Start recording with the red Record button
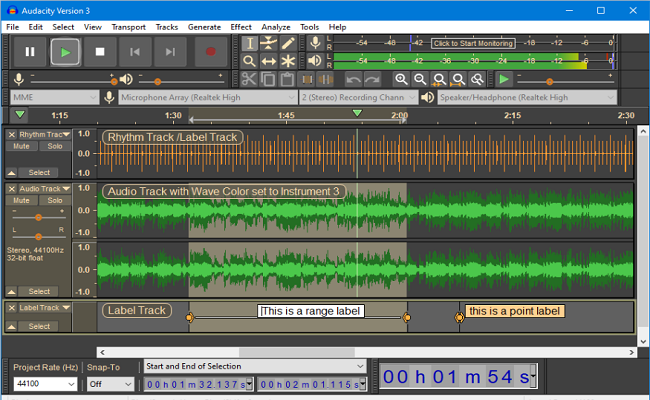650x400 pixels. coord(211,52)
